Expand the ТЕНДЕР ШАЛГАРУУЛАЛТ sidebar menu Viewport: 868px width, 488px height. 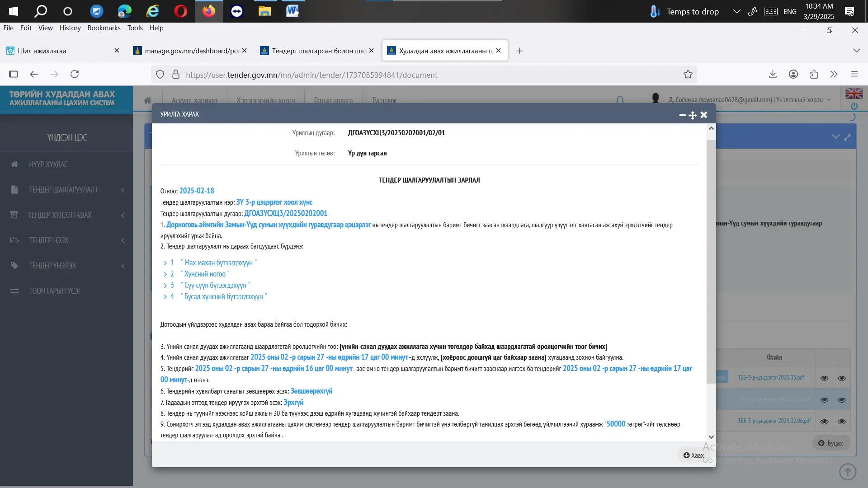pyautogui.click(x=63, y=190)
